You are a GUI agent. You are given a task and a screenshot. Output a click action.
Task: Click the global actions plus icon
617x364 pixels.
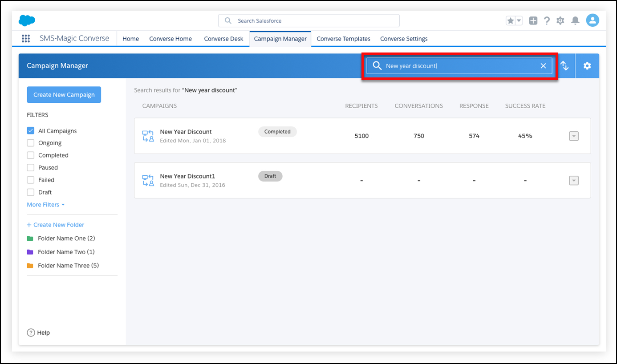[533, 20]
